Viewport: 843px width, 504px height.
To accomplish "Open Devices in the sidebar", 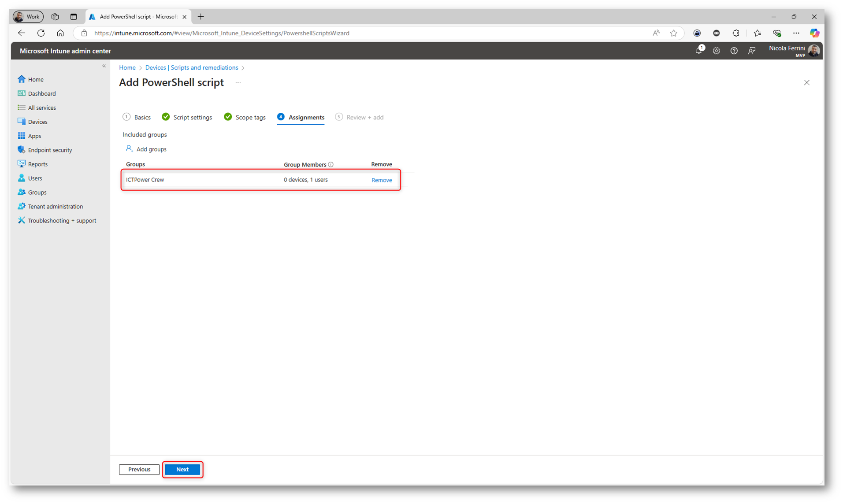I will tap(37, 122).
